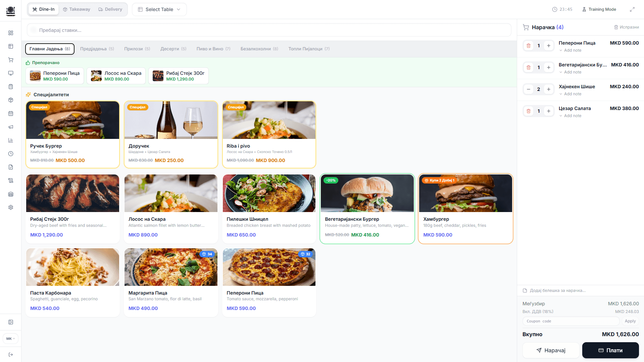Increase quantity of Цезар Салата
This screenshot has width=644, height=362.
coord(549,111)
